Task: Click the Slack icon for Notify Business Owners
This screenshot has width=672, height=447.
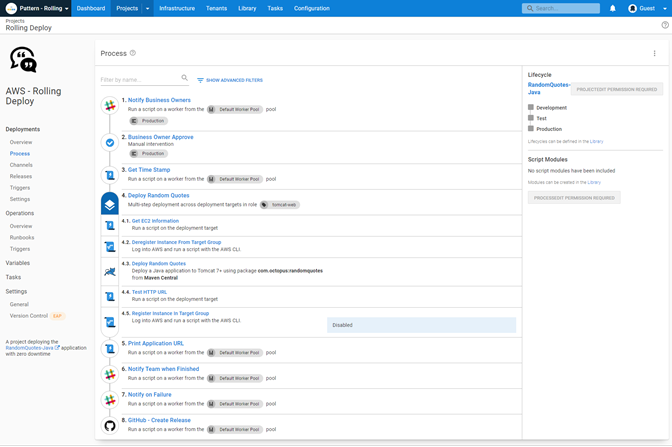Action: [x=110, y=105]
